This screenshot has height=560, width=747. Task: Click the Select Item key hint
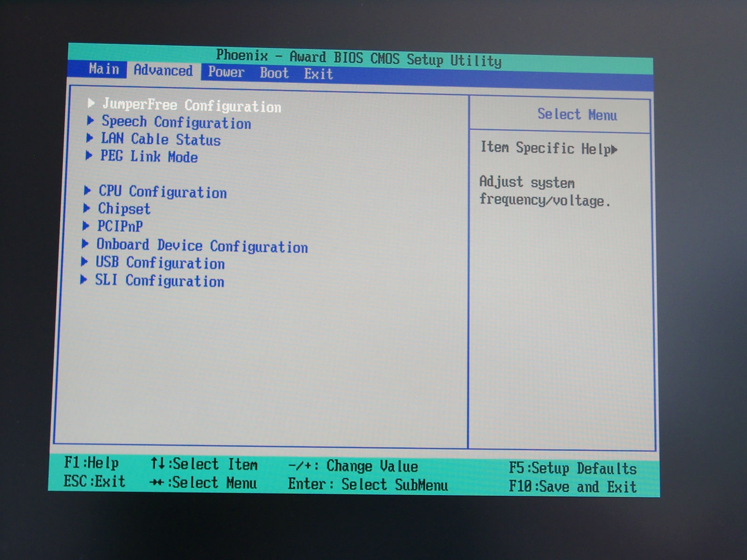pos(204,464)
